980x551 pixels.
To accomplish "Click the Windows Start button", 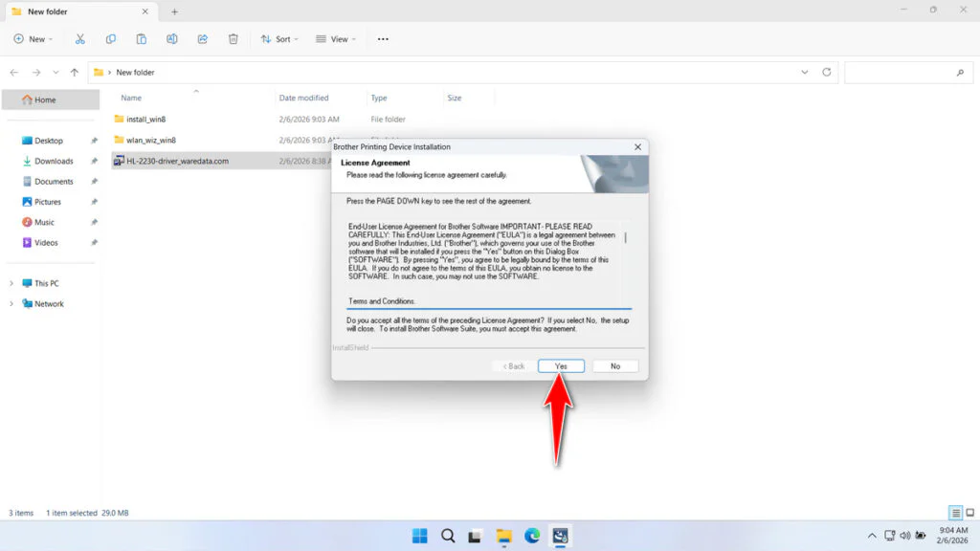I will 419,536.
